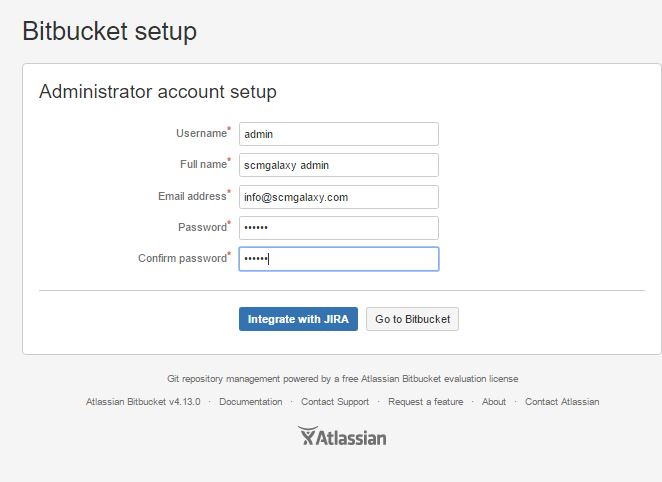Click the Confirm password field

click(338, 259)
